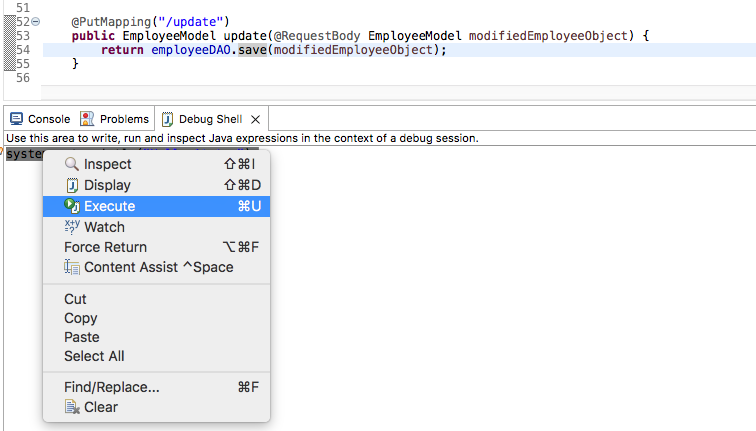This screenshot has height=431, width=756.
Task: Choose Paste from the context menu
Action: 81,337
